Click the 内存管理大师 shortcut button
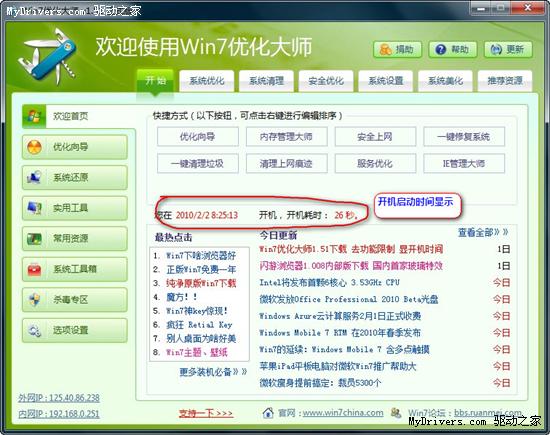The height and width of the screenshot is (435, 550). tap(287, 137)
